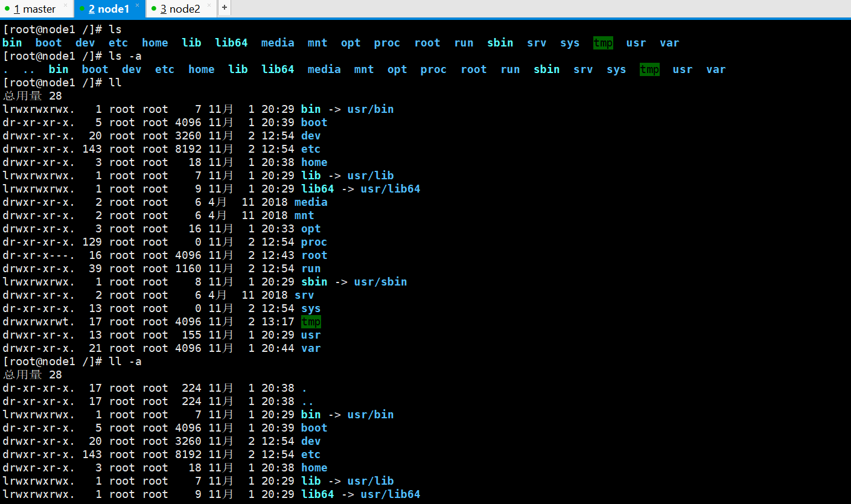Click the '[root@node1 /]# ll -a' prompt line
851x504 pixels.
(72, 362)
